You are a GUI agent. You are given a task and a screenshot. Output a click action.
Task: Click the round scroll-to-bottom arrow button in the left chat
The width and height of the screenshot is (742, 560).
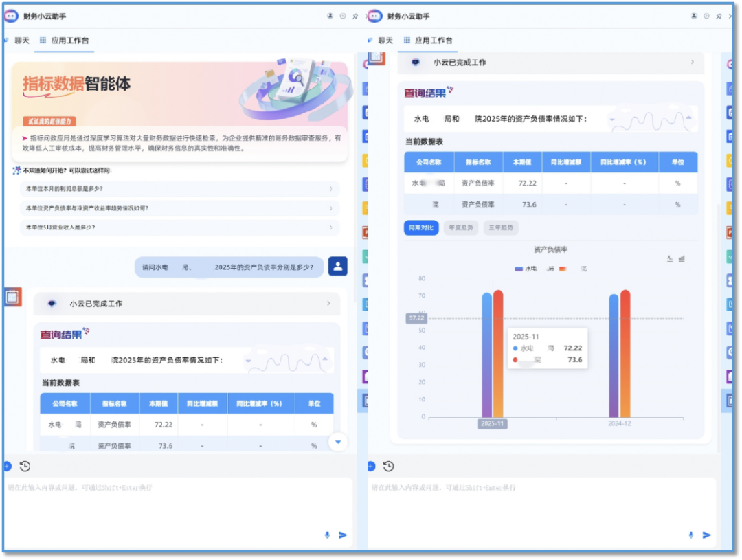pos(338,442)
